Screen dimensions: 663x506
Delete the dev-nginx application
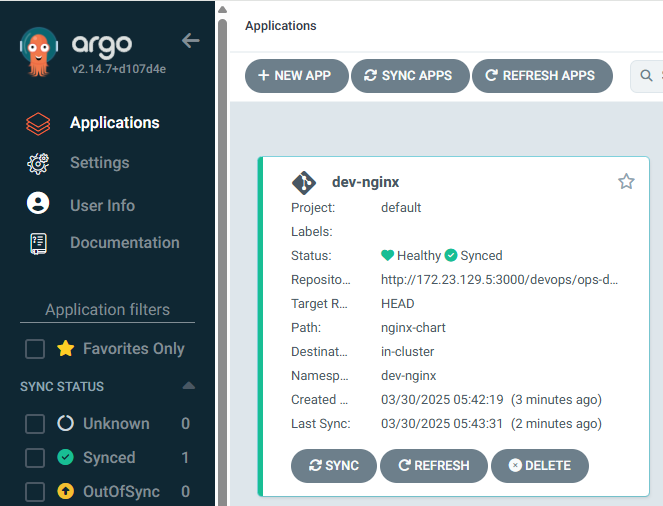(x=540, y=465)
